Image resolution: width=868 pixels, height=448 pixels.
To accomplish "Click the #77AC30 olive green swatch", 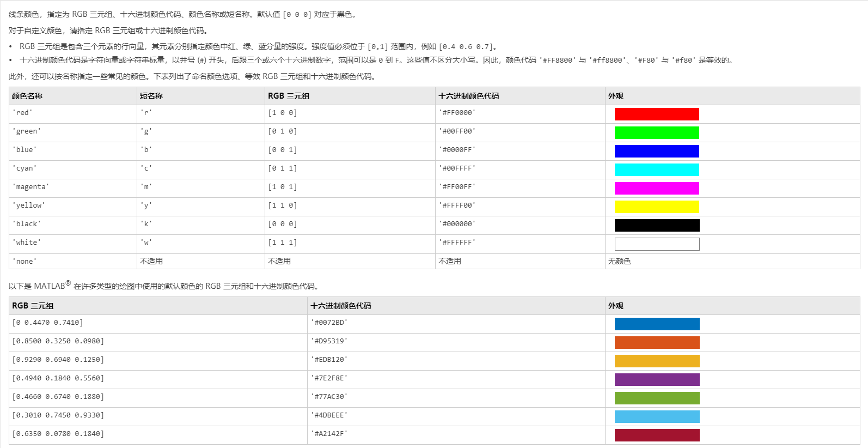I will 657,398.
